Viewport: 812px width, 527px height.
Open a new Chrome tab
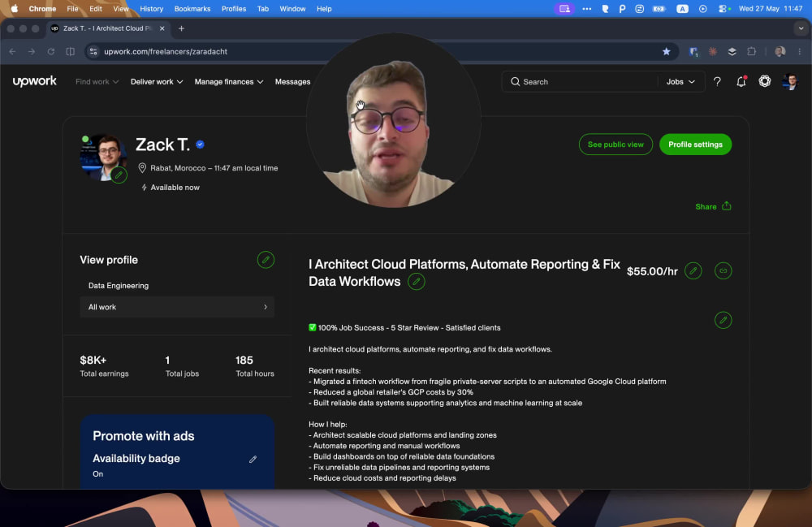[181, 28]
